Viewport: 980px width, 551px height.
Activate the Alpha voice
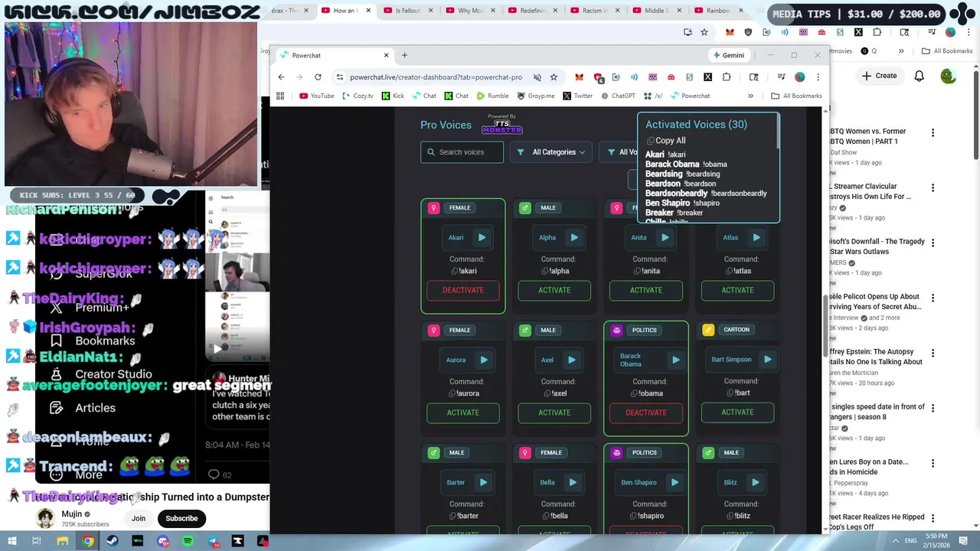(x=554, y=290)
